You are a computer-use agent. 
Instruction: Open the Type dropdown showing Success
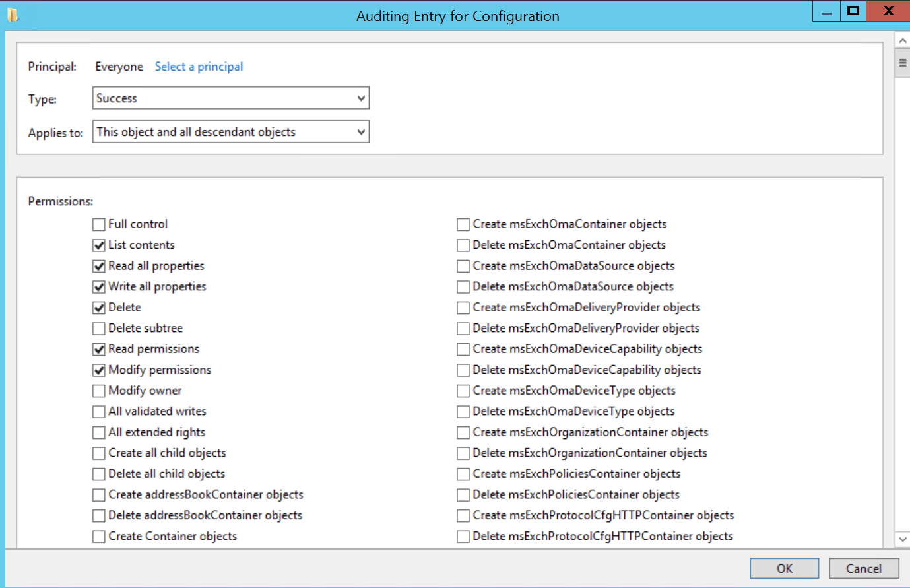[362, 98]
